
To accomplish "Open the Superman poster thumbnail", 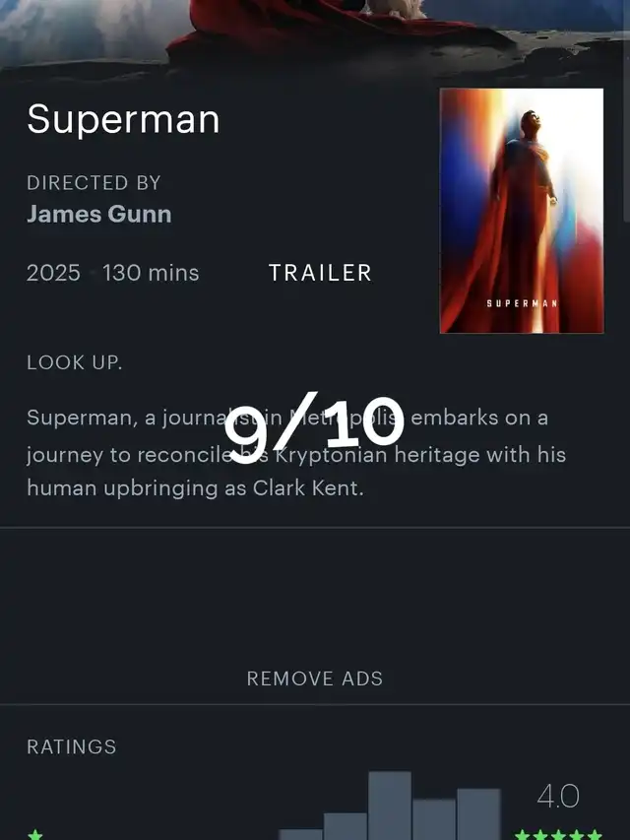I will [522, 211].
